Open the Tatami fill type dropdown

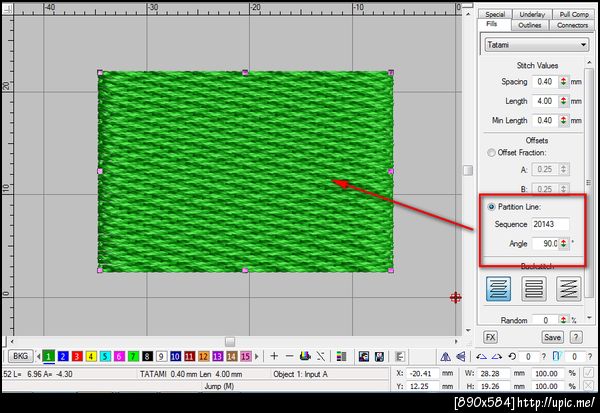tap(536, 45)
